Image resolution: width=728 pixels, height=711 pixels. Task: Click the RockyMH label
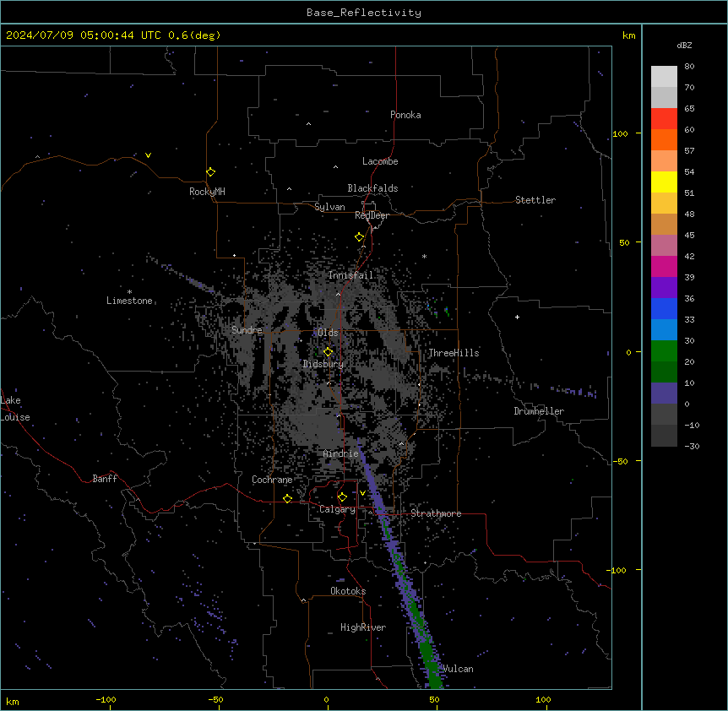click(x=207, y=192)
